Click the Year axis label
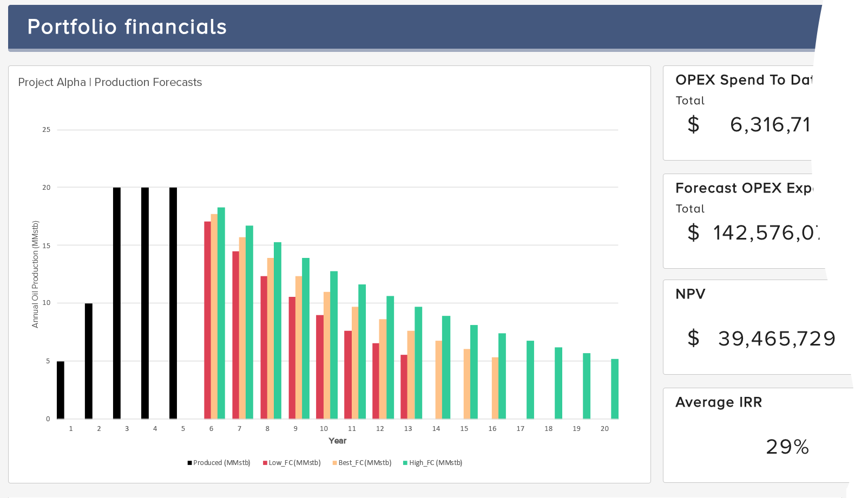 point(338,441)
